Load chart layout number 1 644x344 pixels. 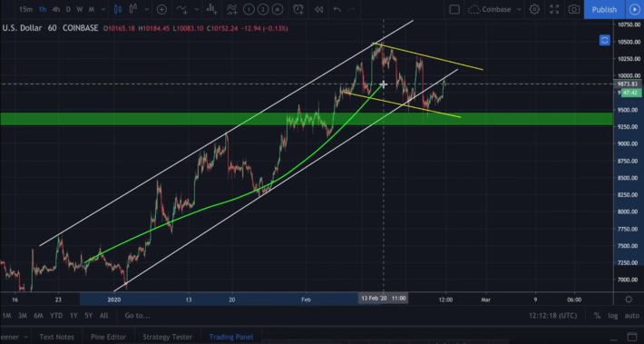[248, 9]
